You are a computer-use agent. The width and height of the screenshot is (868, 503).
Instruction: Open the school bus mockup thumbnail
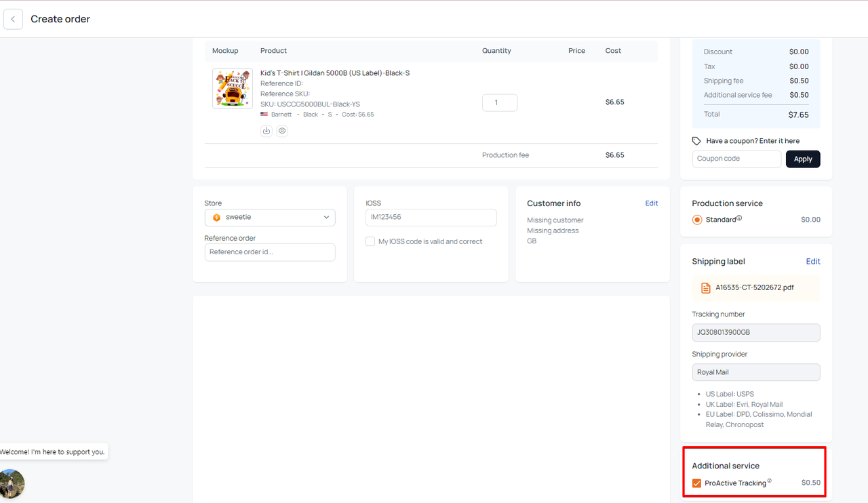[232, 89]
